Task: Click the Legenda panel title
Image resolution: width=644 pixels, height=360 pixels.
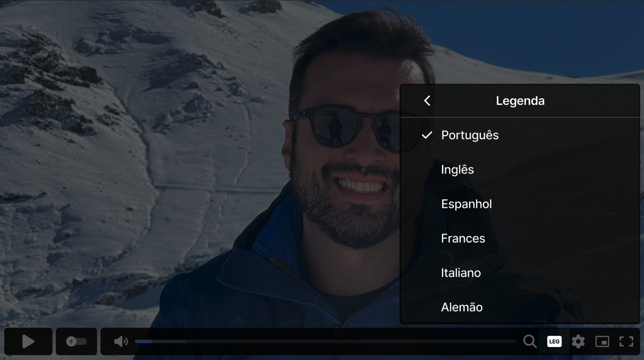Action: click(x=520, y=101)
